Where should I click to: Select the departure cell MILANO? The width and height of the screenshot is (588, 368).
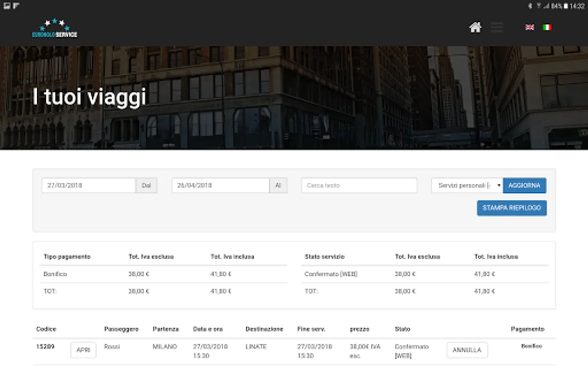tap(165, 347)
